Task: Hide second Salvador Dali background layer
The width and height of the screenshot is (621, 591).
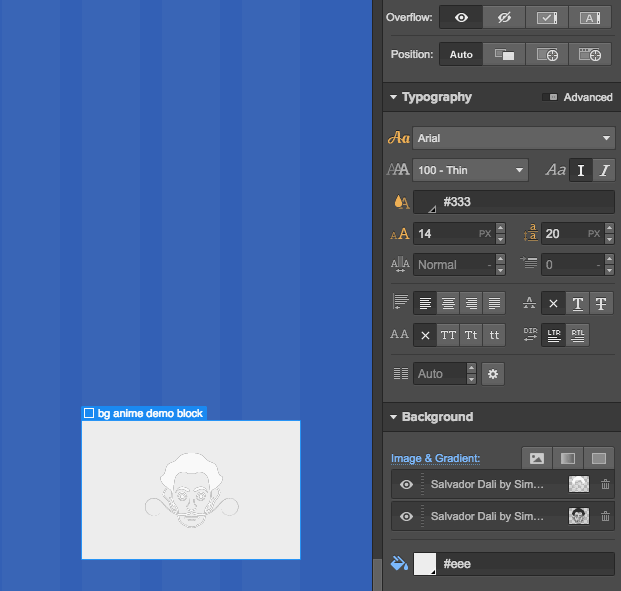Action: click(x=406, y=517)
